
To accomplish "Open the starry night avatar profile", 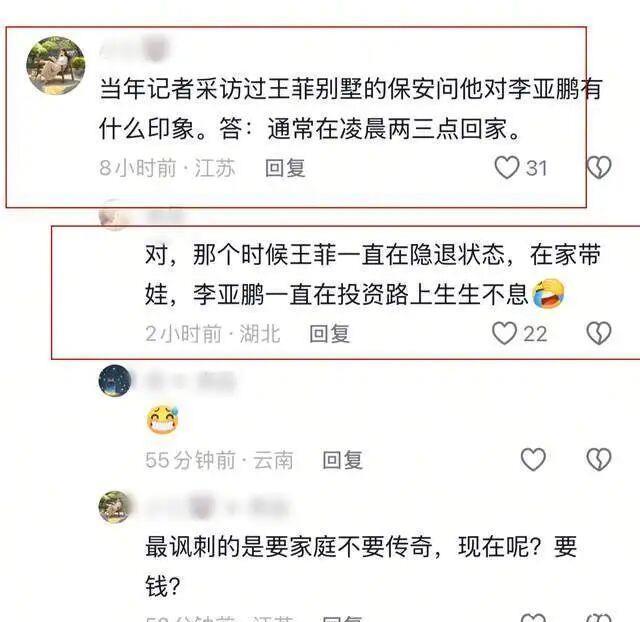I will point(115,381).
